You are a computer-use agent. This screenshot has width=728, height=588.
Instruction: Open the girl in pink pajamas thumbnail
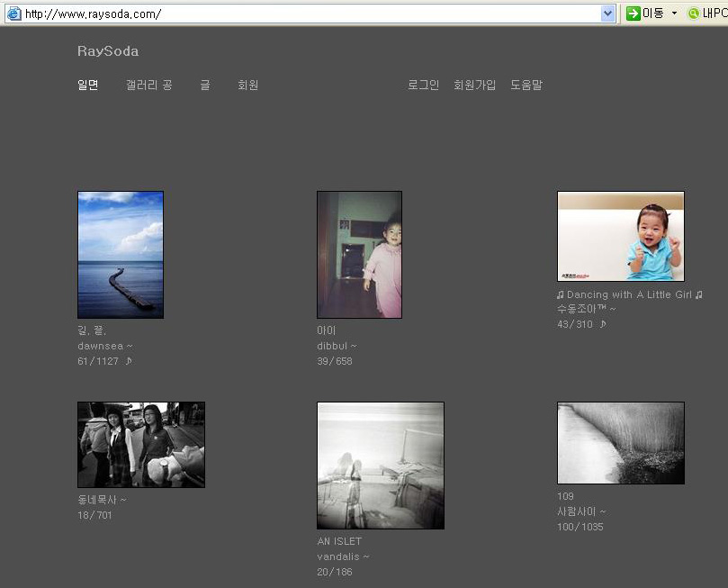359,255
